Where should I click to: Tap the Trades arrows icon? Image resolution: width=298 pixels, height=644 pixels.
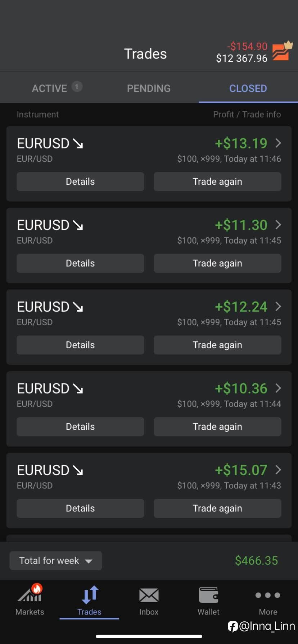[x=90, y=595]
